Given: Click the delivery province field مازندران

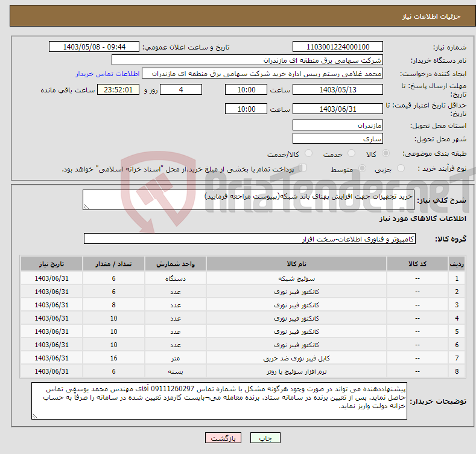Looking at the screenshot, I should coord(338,125).
